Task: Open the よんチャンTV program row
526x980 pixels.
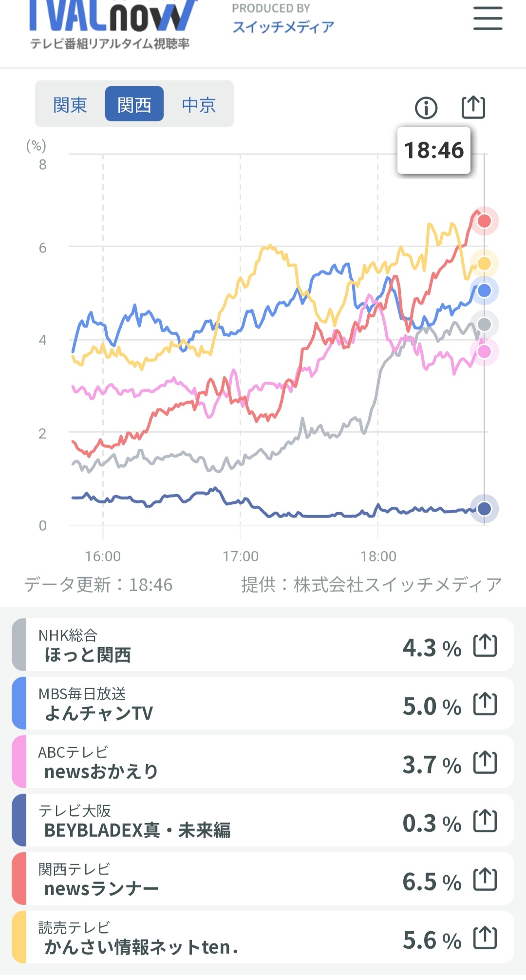Action: [263, 703]
